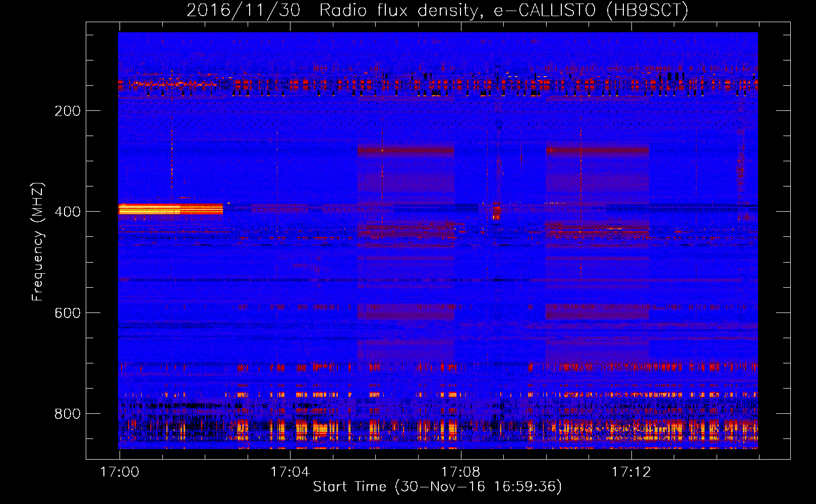Screen dimensions: 816x504
Task: Click the 'Start Time (30-Nov-16 16:59:36)' label
Action: click(437, 487)
